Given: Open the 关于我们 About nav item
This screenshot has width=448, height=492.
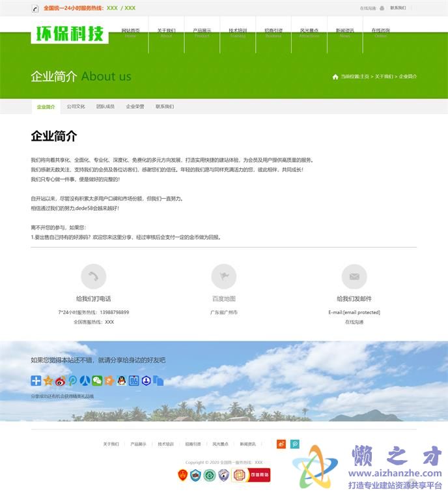Looking at the screenshot, I should coord(166,33).
